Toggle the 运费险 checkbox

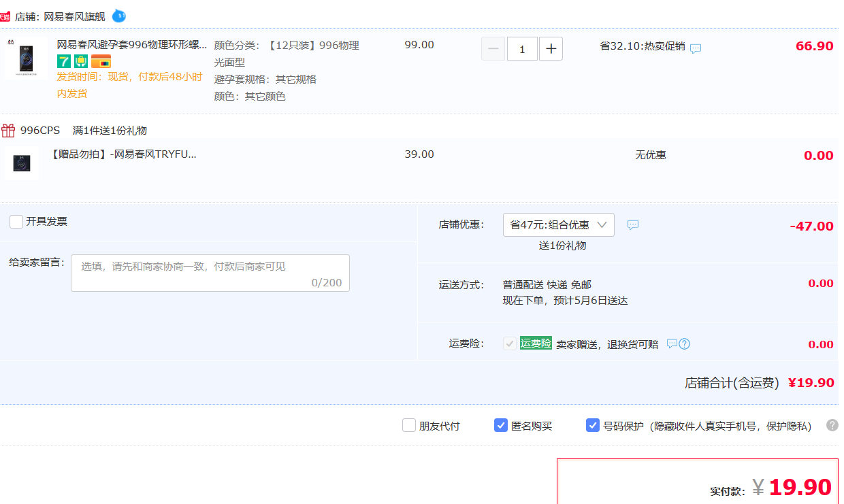point(509,343)
